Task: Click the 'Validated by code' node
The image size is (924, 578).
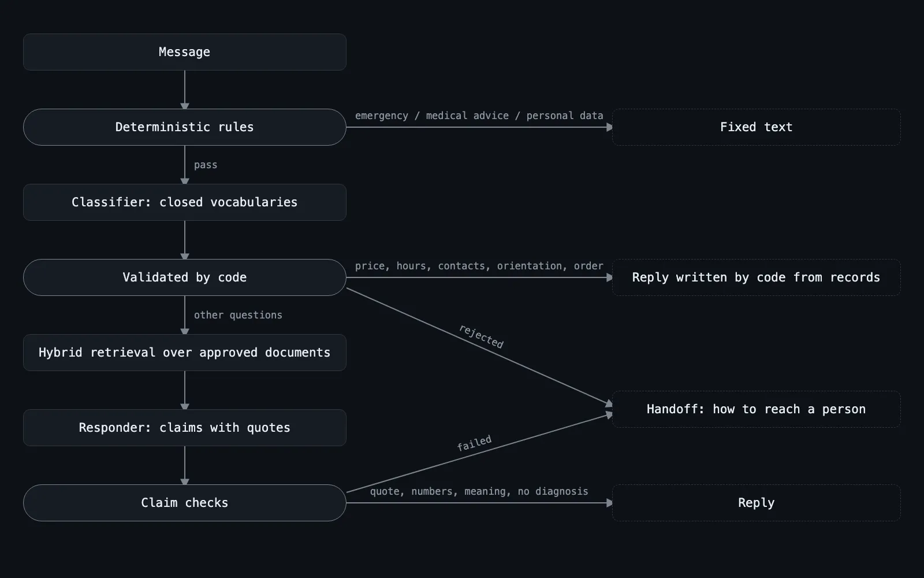Action: click(x=185, y=277)
